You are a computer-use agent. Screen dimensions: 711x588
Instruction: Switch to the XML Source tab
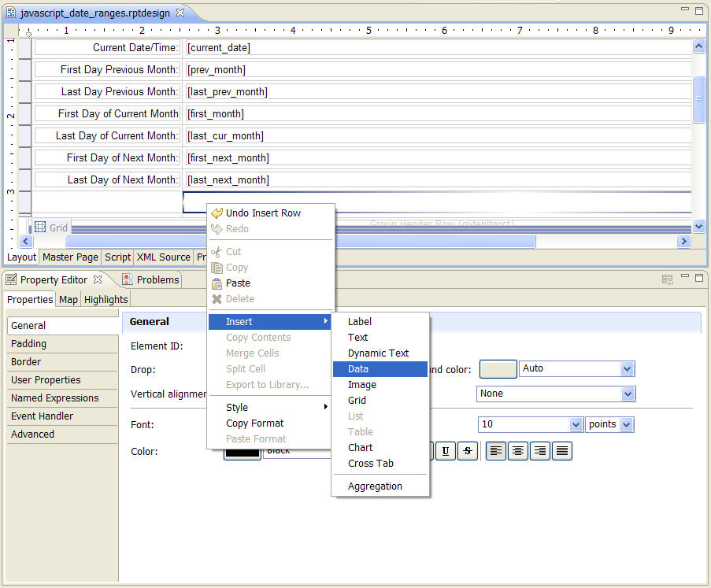[163, 257]
